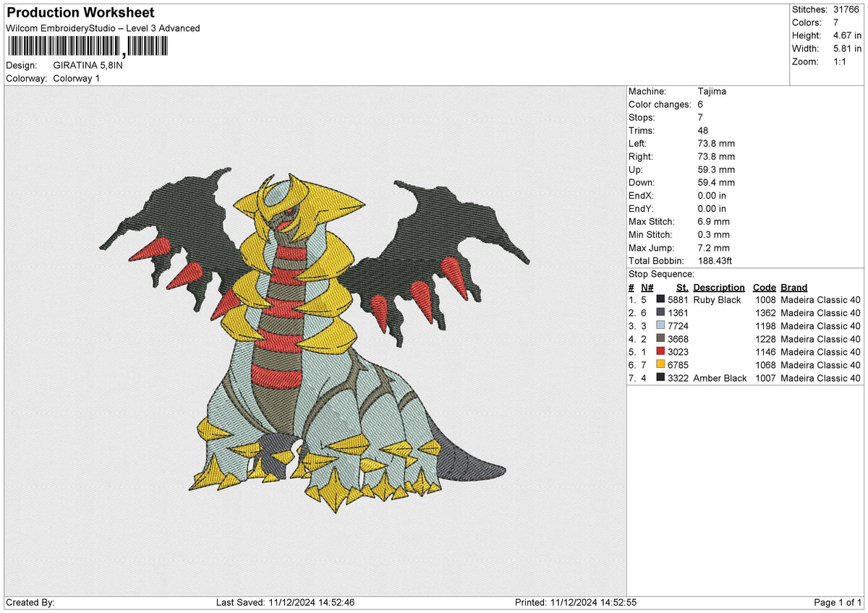Click the Max Jump value 7.2 mm
The image size is (868, 613).
(713, 248)
